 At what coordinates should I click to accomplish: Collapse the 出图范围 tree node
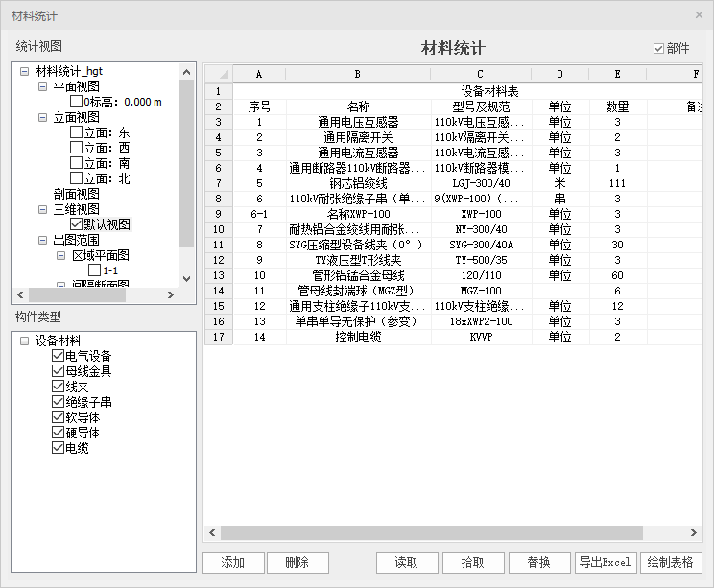pos(42,240)
